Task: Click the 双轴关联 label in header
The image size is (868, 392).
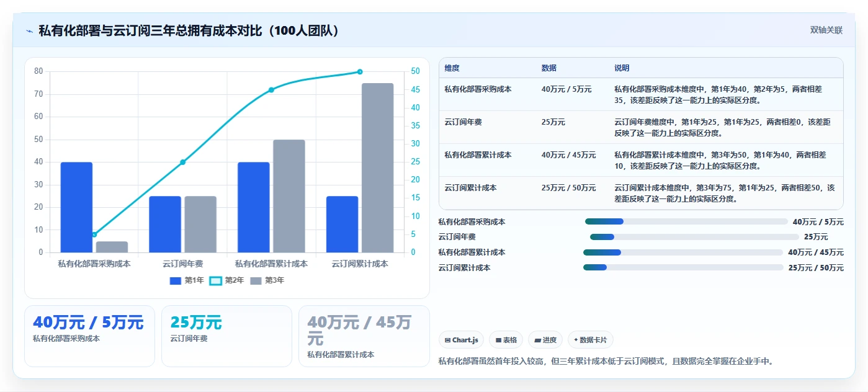Action: tap(826, 30)
